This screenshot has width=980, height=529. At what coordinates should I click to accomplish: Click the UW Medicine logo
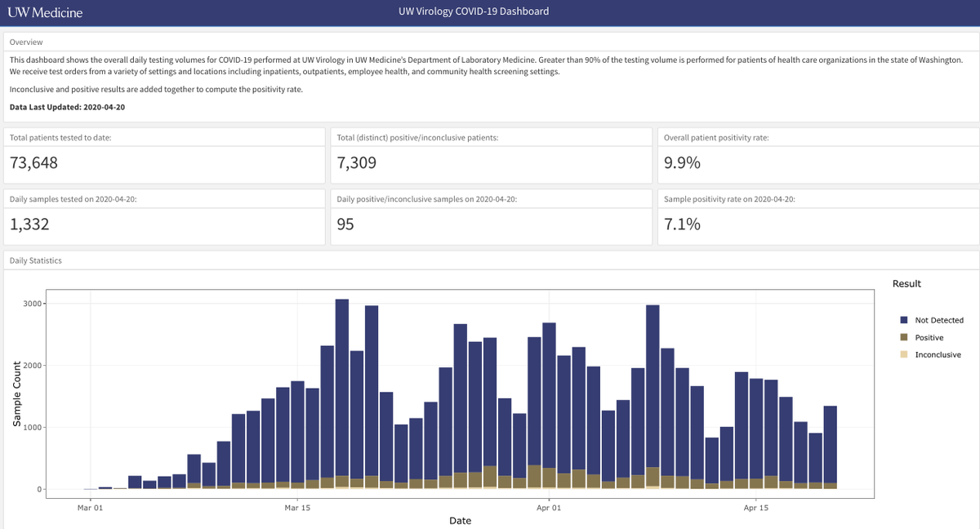pyautogui.click(x=45, y=12)
